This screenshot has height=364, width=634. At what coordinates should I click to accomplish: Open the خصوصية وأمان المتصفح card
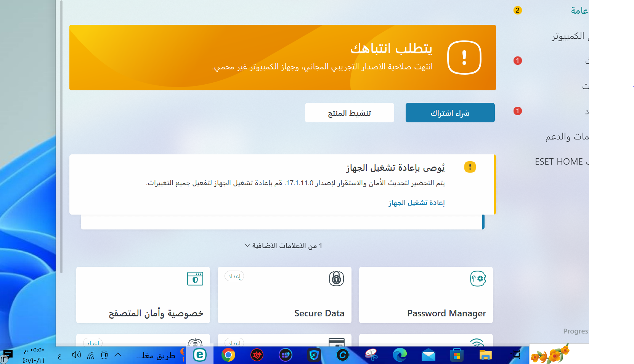pos(143,295)
